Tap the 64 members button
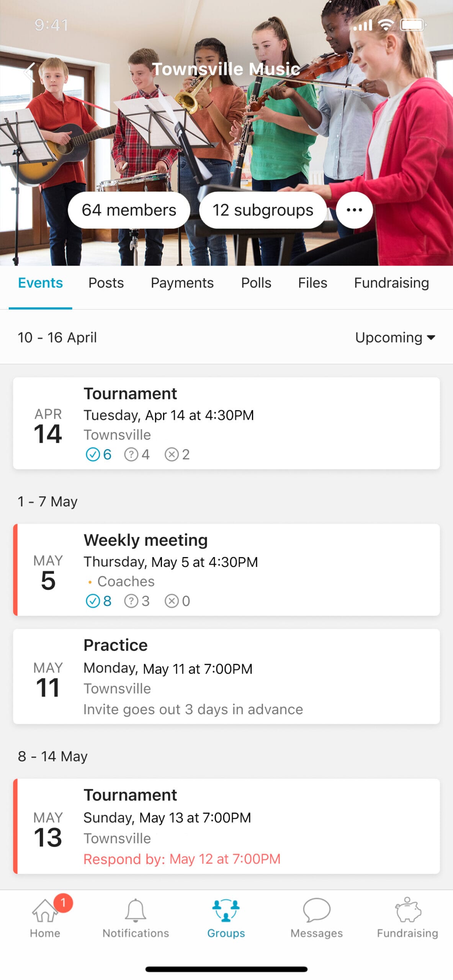The height and width of the screenshot is (980, 453). 129,210
